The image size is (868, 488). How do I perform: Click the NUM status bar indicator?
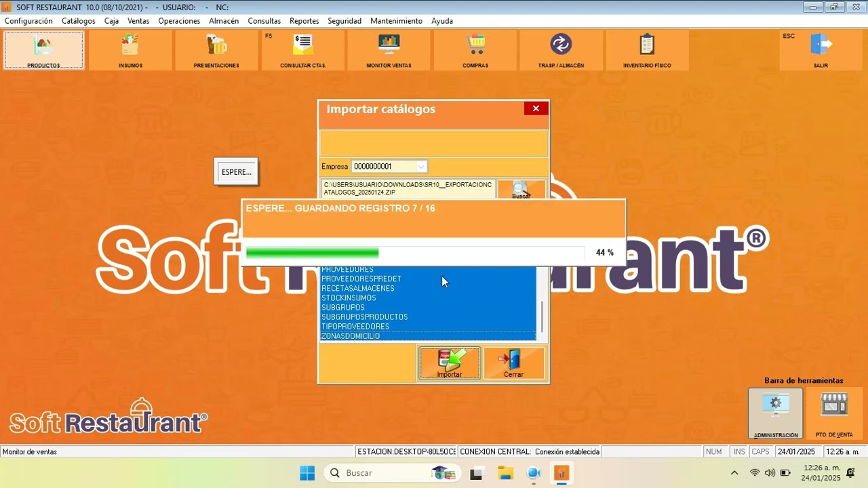click(714, 451)
